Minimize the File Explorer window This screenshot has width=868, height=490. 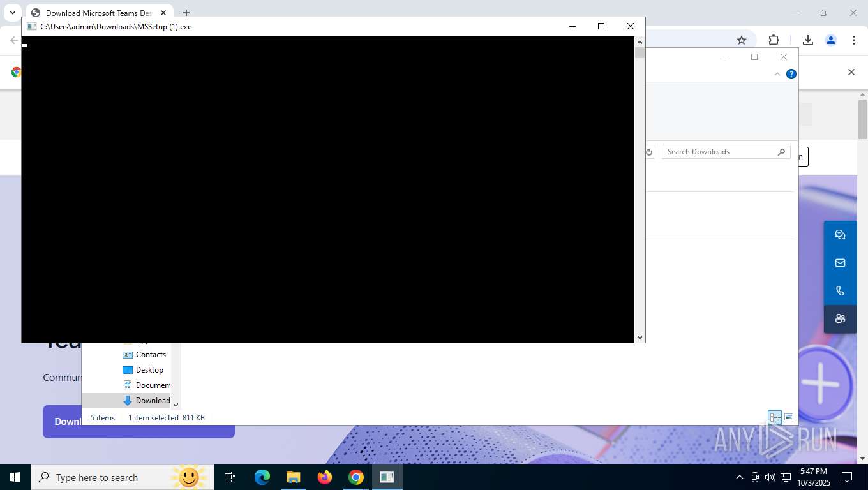(725, 57)
